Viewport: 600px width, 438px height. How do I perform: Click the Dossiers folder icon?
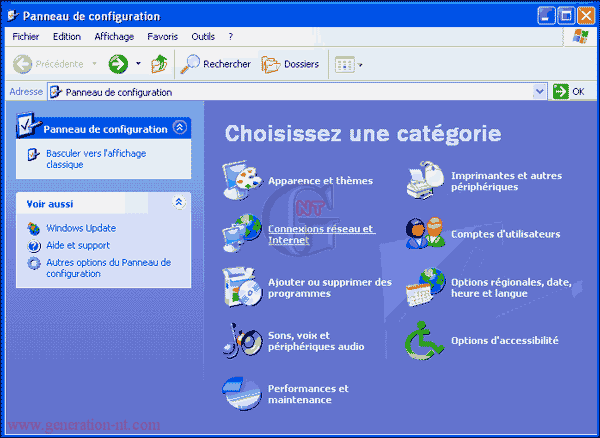(x=271, y=64)
